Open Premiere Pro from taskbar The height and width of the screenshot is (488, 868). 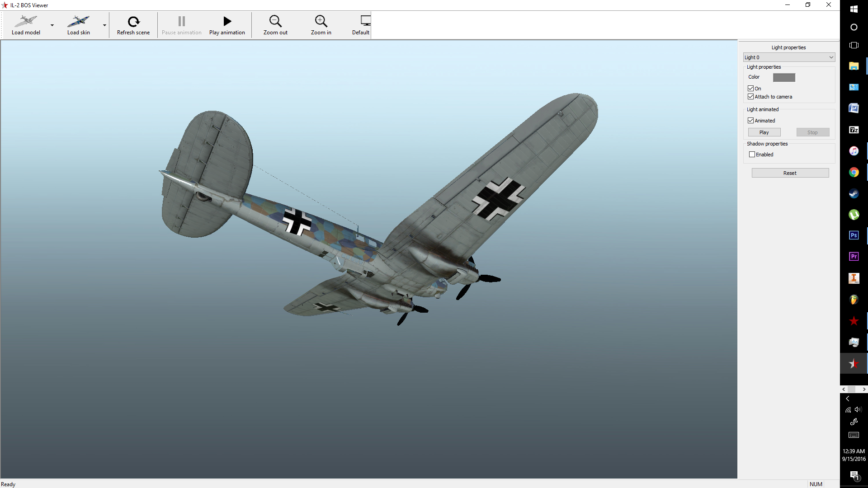[854, 257]
